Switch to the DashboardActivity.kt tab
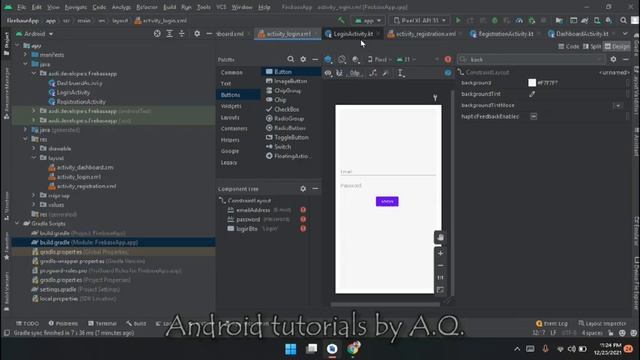This screenshot has width=640, height=360. (x=582, y=34)
